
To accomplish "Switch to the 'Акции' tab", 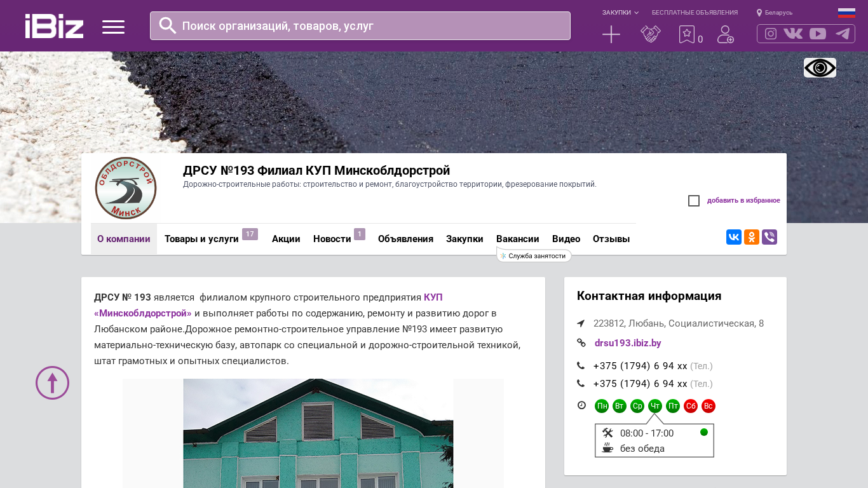I will click(x=286, y=239).
